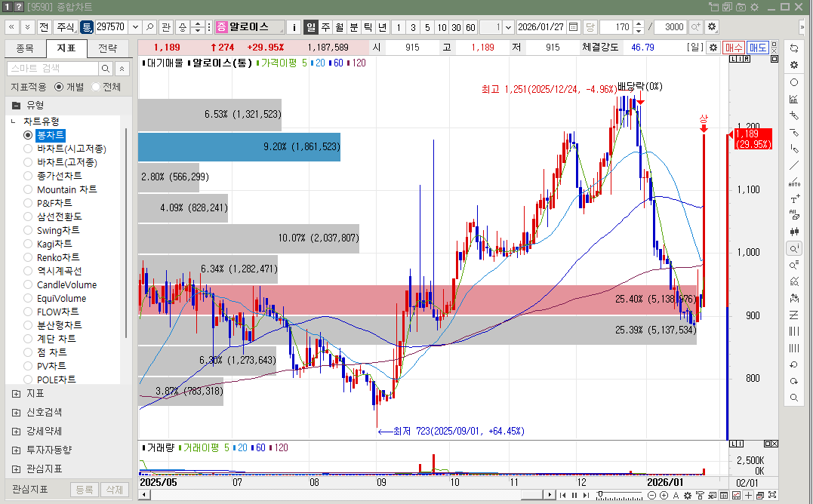Switch to the 종목 tab

(25, 48)
